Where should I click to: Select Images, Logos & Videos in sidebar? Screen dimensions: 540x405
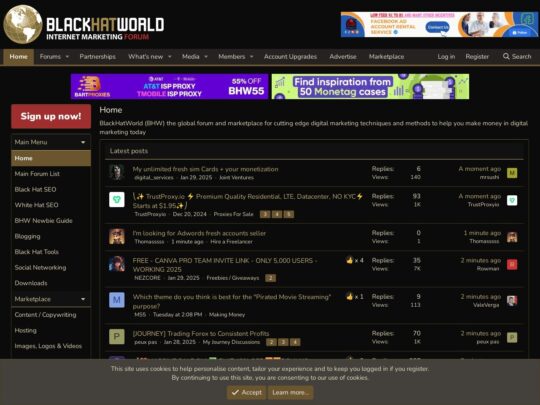coord(48,346)
